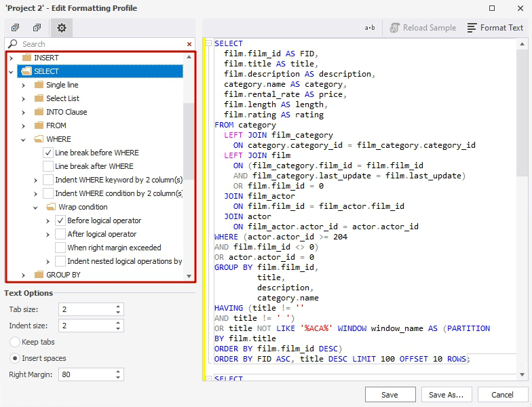The image size is (532, 407).
Task: Expand Before logical operator sub-options
Action: click(47, 221)
